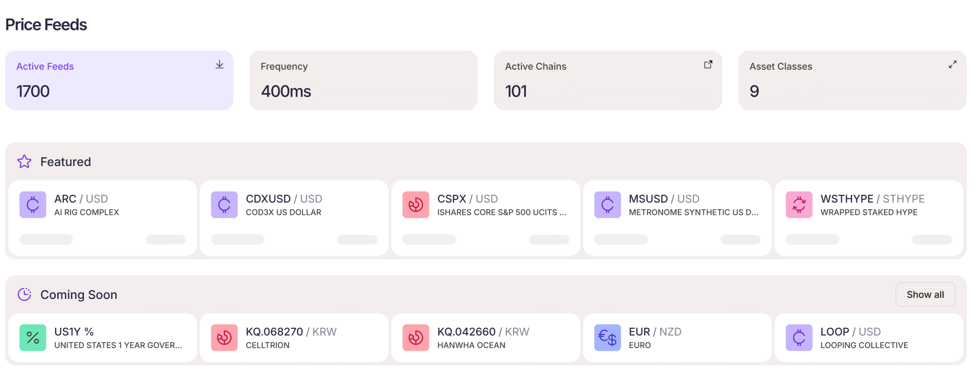Screen dimensions: 980x379
Task: Click the star icon next to Featured
Action: (x=24, y=161)
